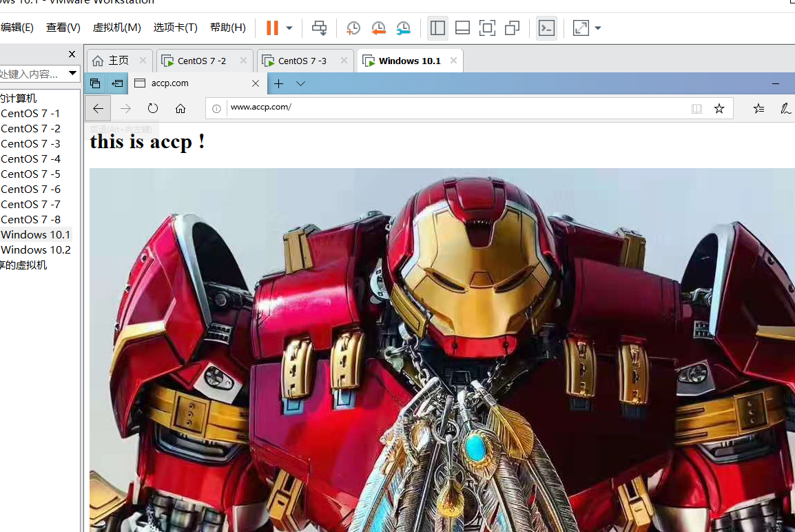The width and height of the screenshot is (795, 532).
Task: Open reading view in Edge
Action: pyautogui.click(x=696, y=108)
